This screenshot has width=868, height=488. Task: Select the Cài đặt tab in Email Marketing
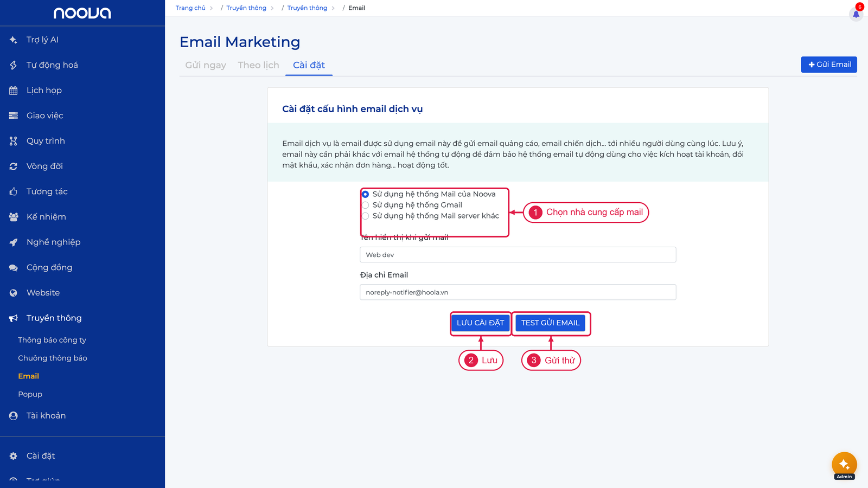point(309,65)
